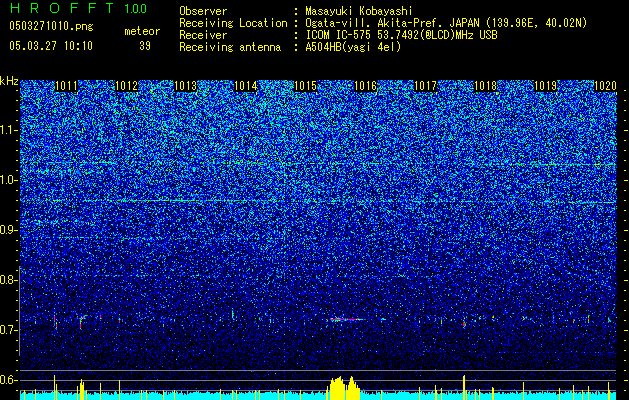Click the 1.1 kHz axis label
Screen dimensions: 629x400
point(8,130)
